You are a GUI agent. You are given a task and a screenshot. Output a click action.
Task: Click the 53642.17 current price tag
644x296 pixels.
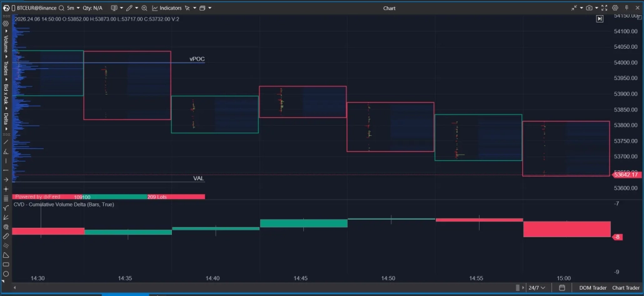[x=627, y=175]
